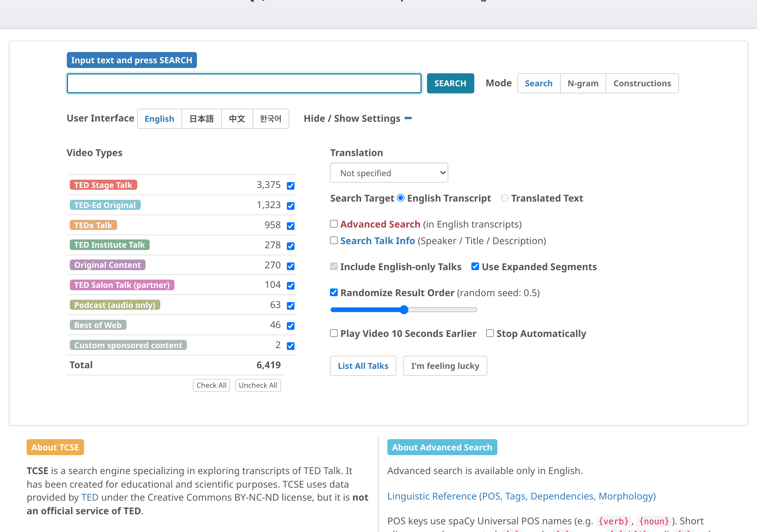The width and height of the screenshot is (757, 532).
Task: Open the Translation dropdown
Action: [389, 173]
